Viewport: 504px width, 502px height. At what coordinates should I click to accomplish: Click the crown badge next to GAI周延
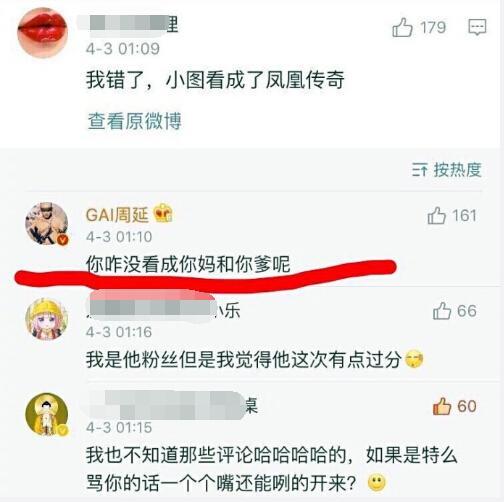163,213
